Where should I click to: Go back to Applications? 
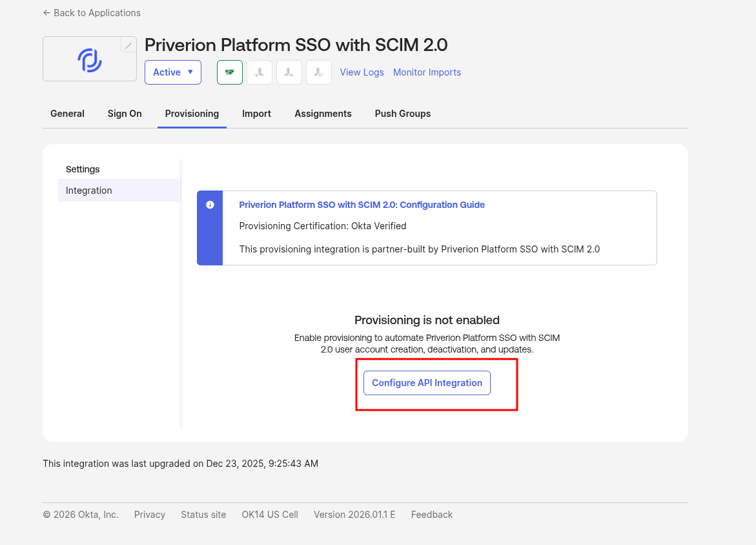point(92,13)
